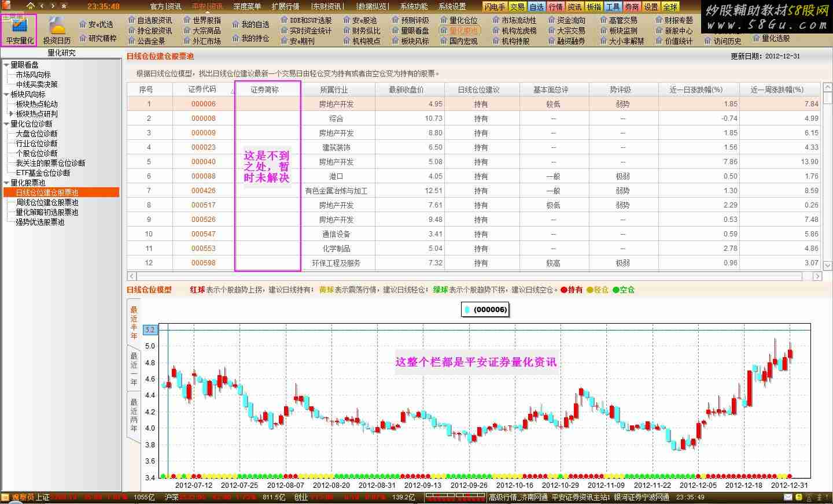Open 安e期刊 toolbar item
The height and width of the screenshot is (504, 833).
[x=297, y=41]
